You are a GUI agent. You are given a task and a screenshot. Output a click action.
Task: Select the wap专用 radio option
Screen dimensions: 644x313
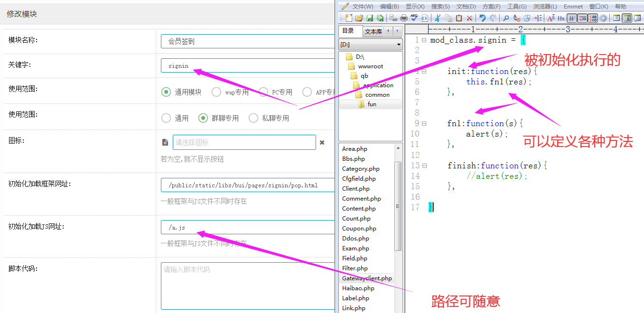click(216, 92)
